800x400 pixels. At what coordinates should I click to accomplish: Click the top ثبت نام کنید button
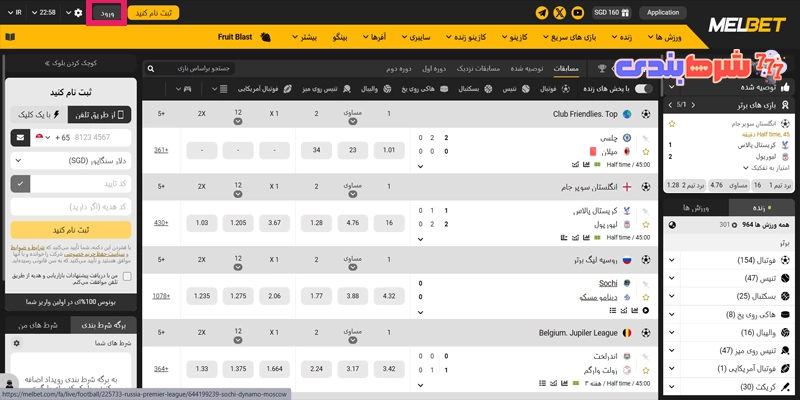tap(153, 13)
